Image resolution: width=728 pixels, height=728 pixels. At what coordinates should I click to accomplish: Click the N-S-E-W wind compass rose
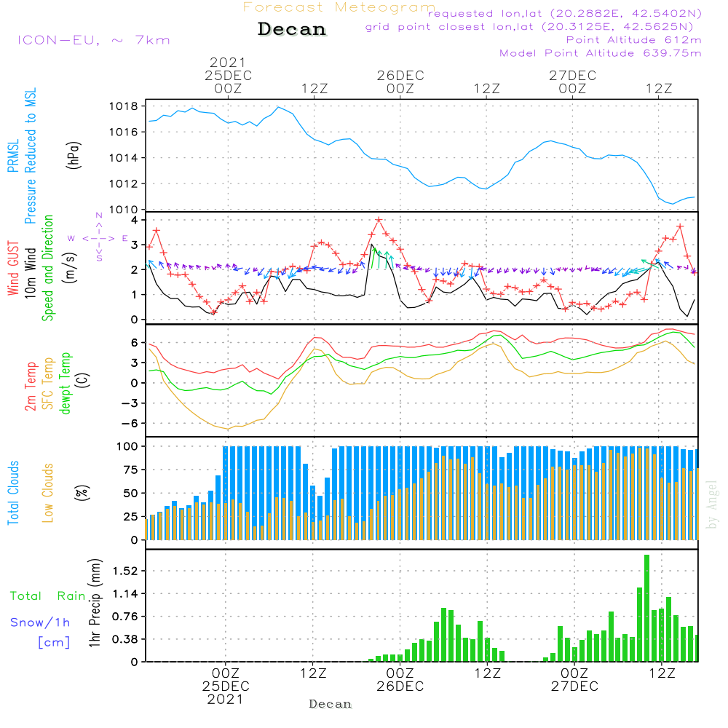(98, 237)
